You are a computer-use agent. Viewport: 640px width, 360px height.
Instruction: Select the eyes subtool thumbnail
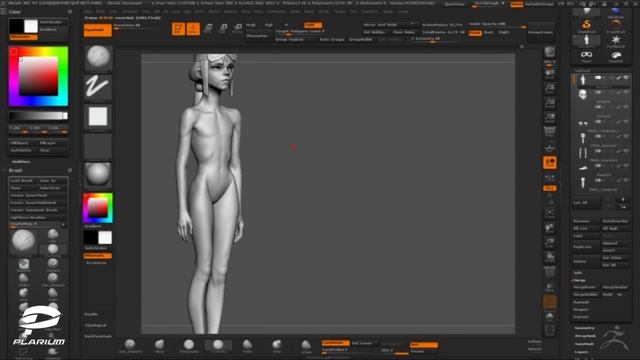pyautogui.click(x=583, y=124)
